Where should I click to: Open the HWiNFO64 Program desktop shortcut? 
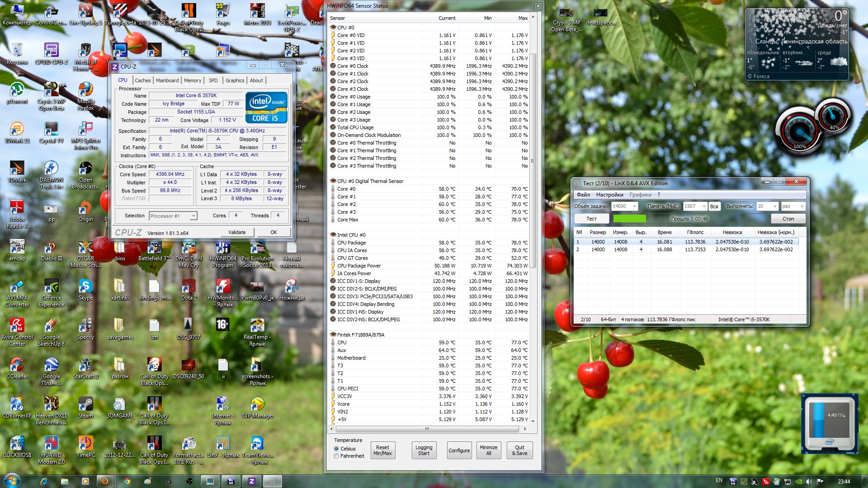point(222,249)
